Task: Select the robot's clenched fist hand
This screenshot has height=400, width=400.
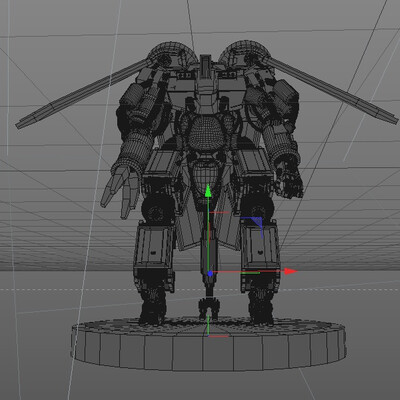Action: coord(289,180)
